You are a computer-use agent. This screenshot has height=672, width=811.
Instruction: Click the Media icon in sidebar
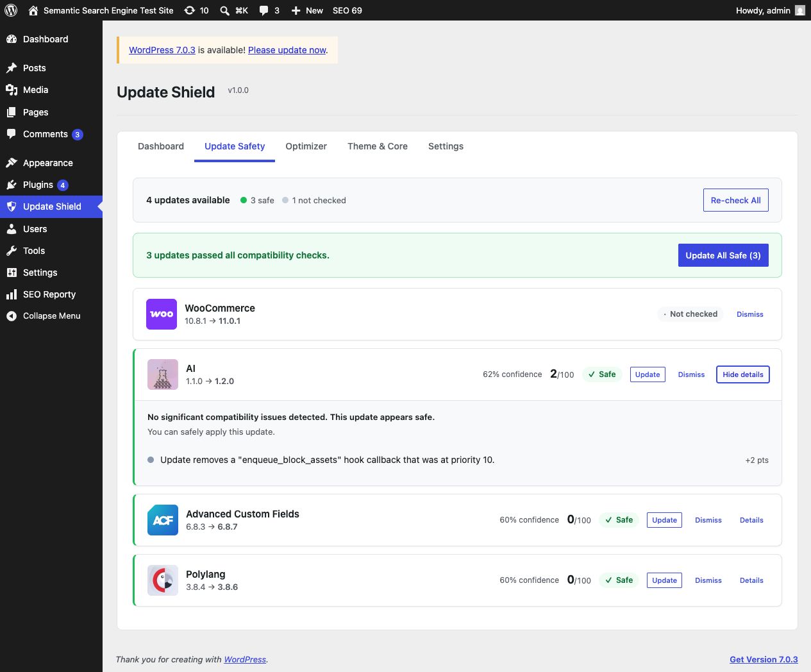click(x=12, y=90)
